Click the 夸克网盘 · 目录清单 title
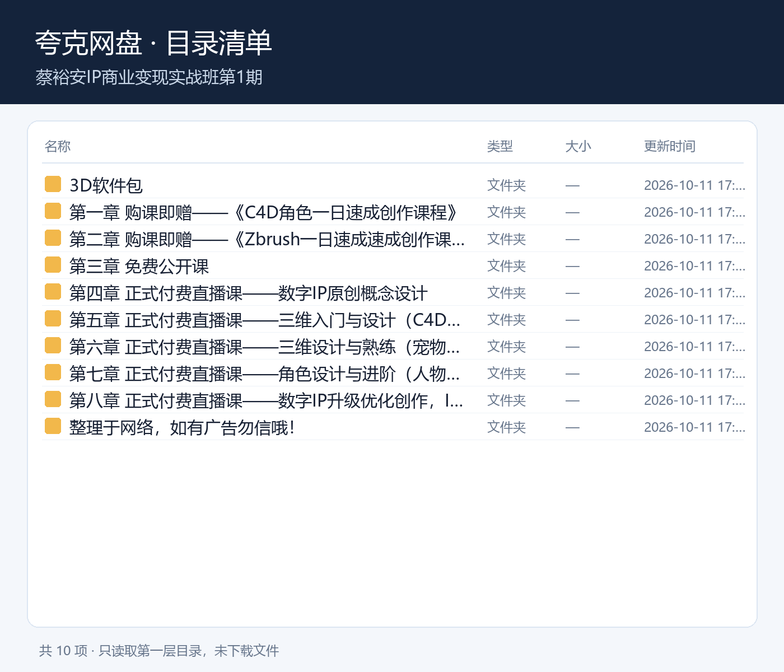The image size is (784, 672). click(153, 43)
